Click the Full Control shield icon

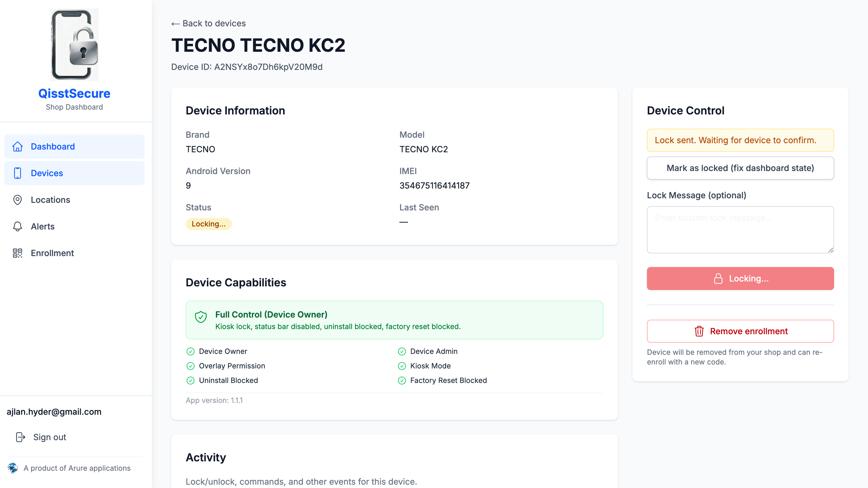[x=201, y=317]
